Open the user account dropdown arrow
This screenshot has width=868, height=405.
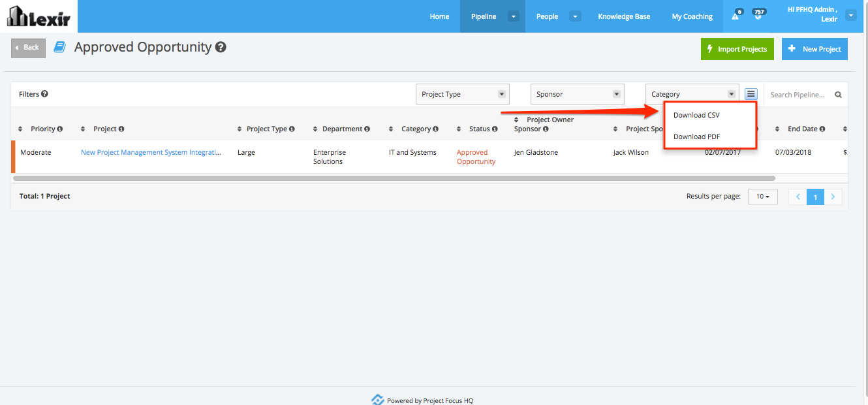pos(850,14)
